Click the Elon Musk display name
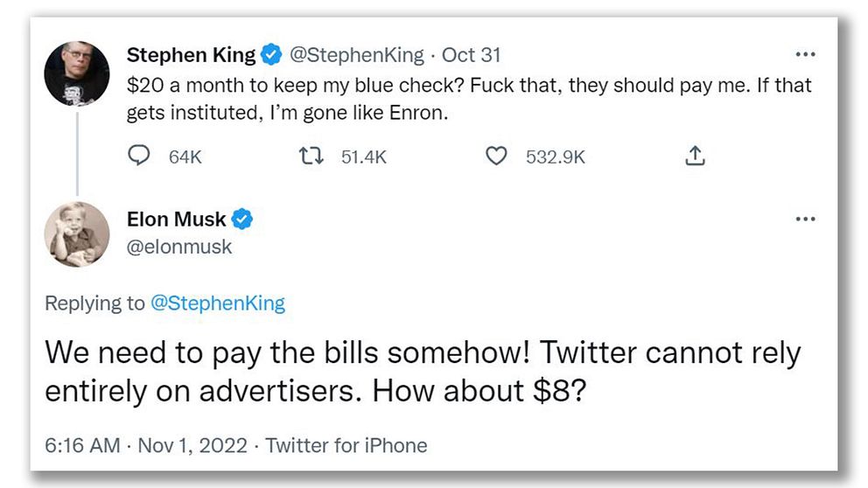The width and height of the screenshot is (868, 488). (x=177, y=220)
